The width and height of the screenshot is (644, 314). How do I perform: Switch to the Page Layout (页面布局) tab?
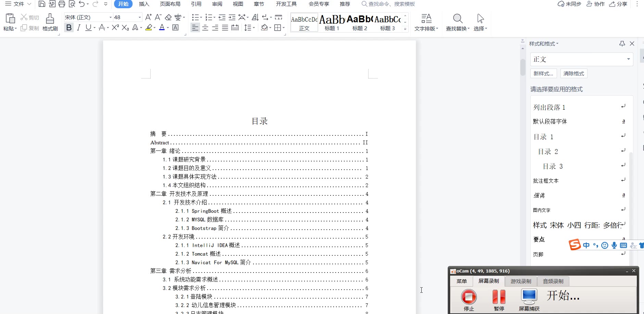pyautogui.click(x=170, y=4)
